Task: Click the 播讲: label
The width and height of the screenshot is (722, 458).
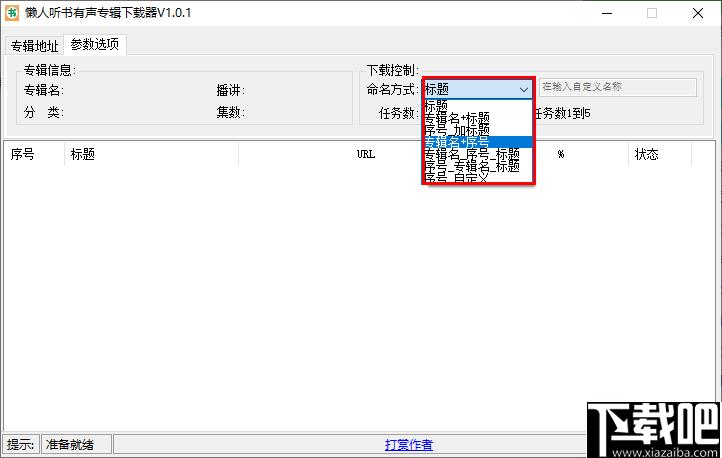Action: click(x=231, y=90)
